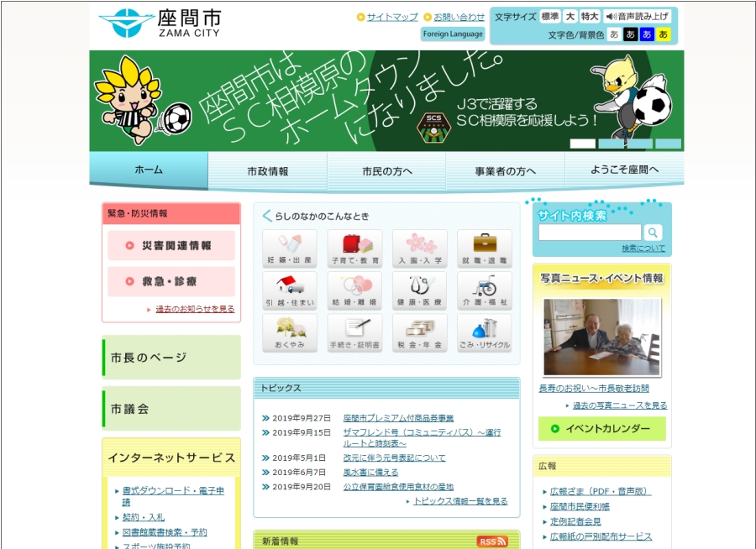756x549 pixels.
Task: Select the 妊娠・出産 (pregnancy) category icon
Action: coord(290,246)
